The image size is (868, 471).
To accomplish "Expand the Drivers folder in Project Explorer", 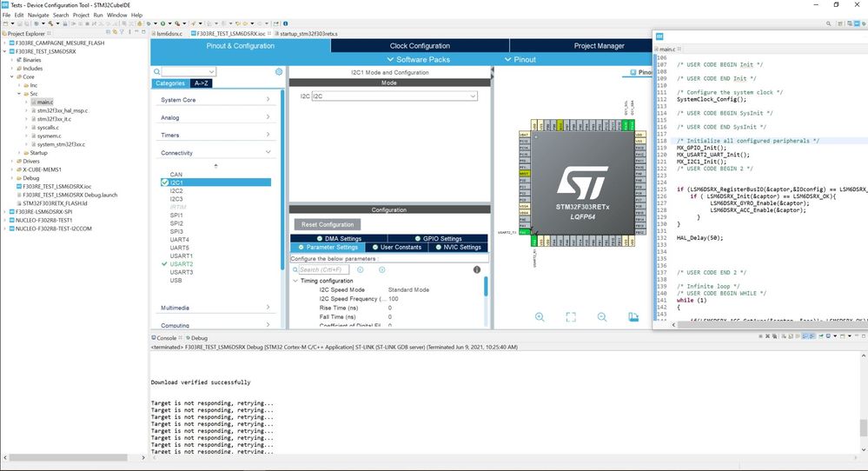I will pyautogui.click(x=12, y=161).
